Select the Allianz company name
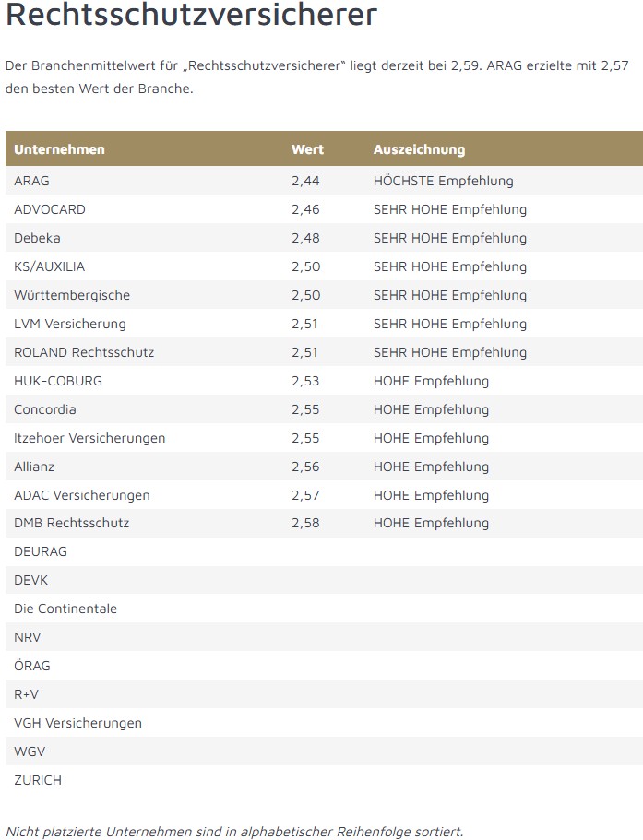643x840 pixels. point(34,467)
